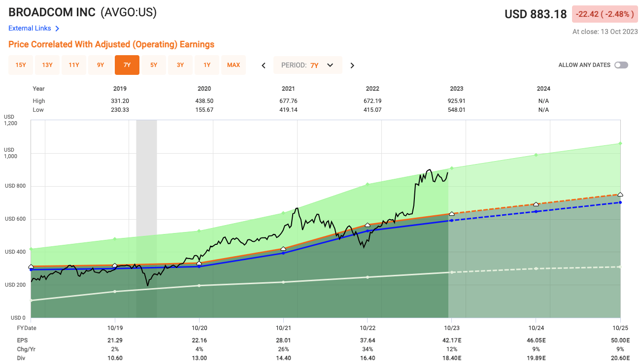Click the blue line point at 10/25
Image resolution: width=641 pixels, height=364 pixels.
click(620, 202)
